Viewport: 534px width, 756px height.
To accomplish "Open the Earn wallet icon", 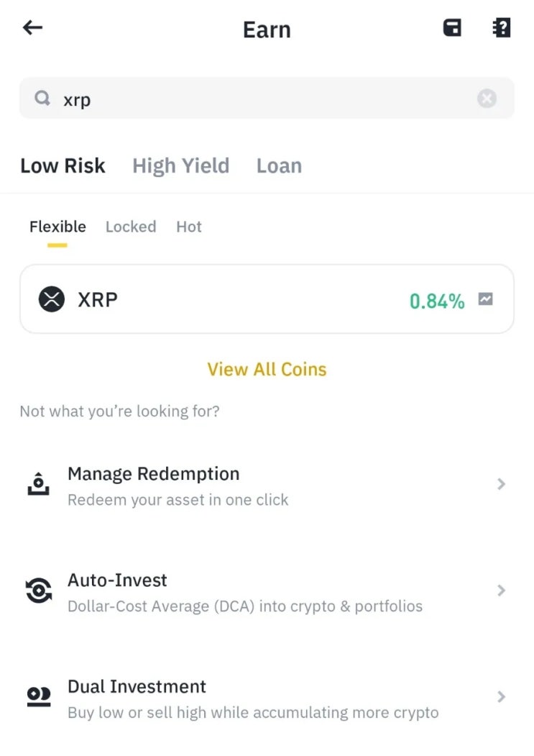I will tap(452, 28).
